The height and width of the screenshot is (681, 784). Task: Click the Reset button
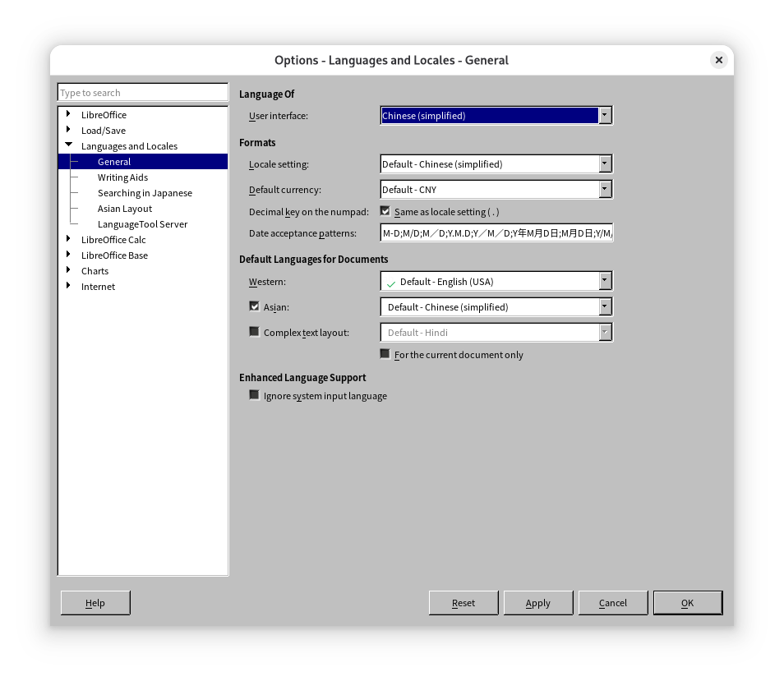pyautogui.click(x=463, y=603)
